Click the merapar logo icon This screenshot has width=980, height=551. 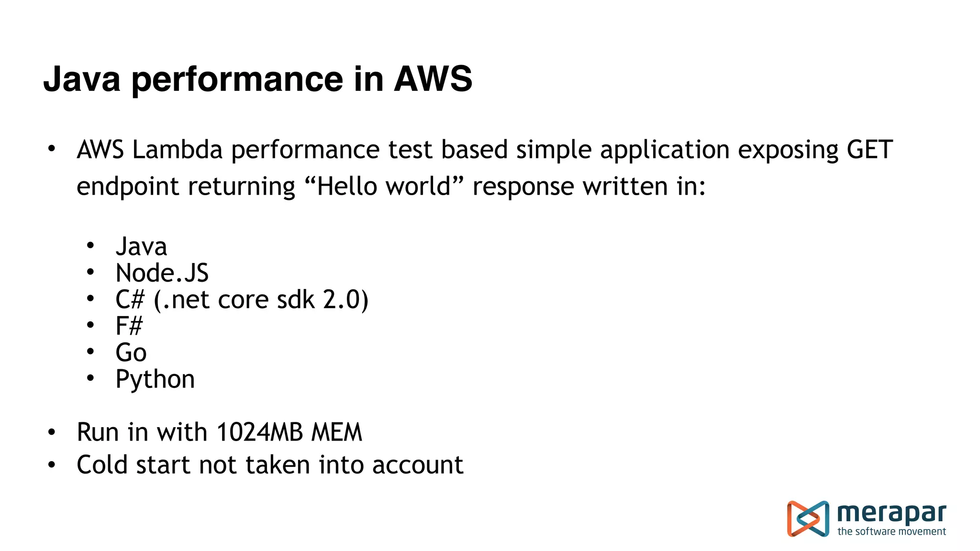808,518
